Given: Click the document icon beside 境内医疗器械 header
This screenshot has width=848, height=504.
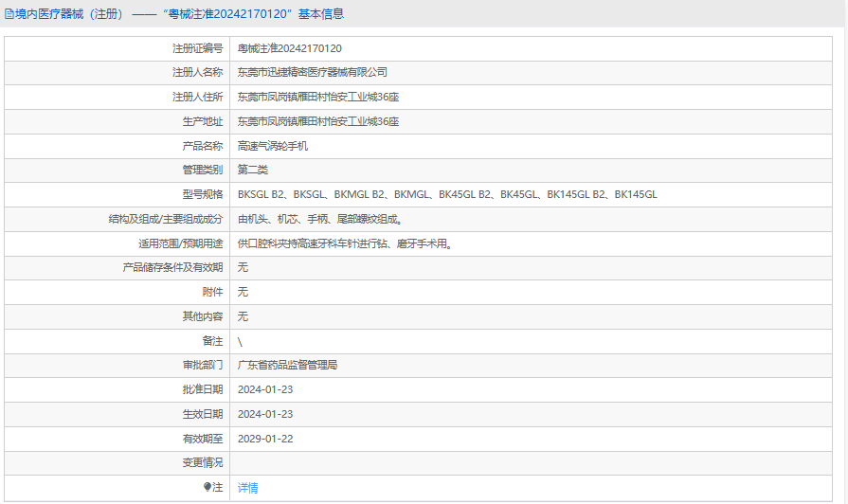Looking at the screenshot, I should [x=9, y=14].
